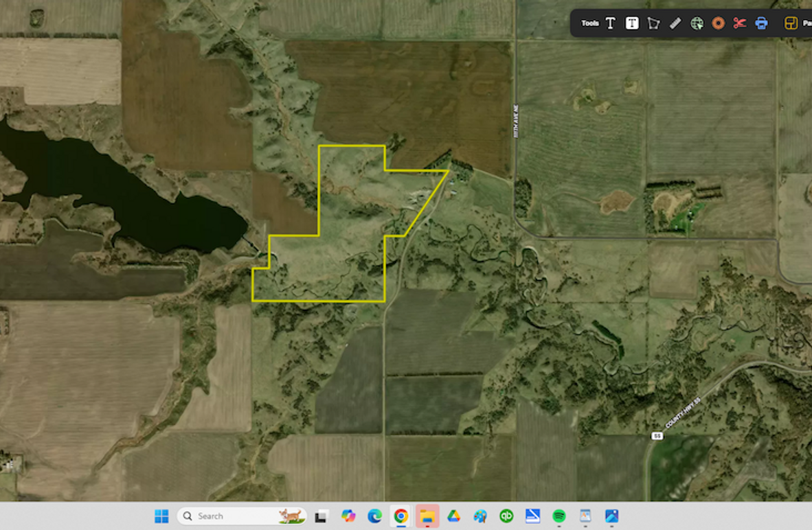812x530 pixels.
Task: Click the County Hwy 55 shield marker
Action: (x=657, y=436)
